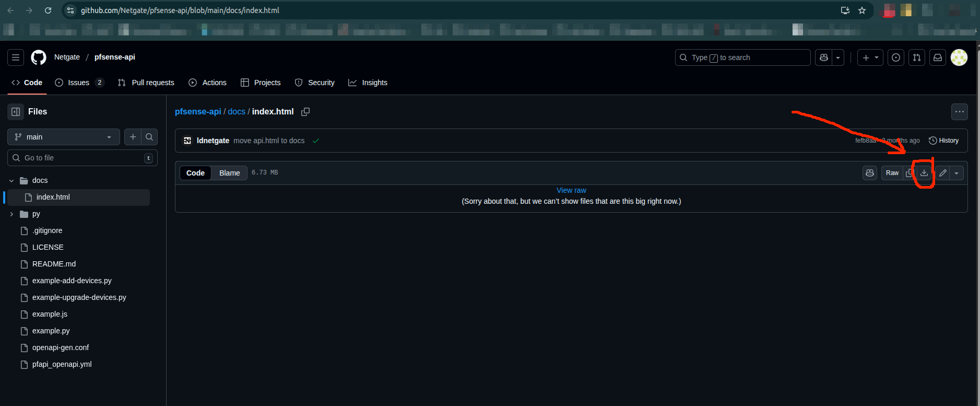Follow the View raw link
The height and width of the screenshot is (406, 980).
(x=571, y=190)
